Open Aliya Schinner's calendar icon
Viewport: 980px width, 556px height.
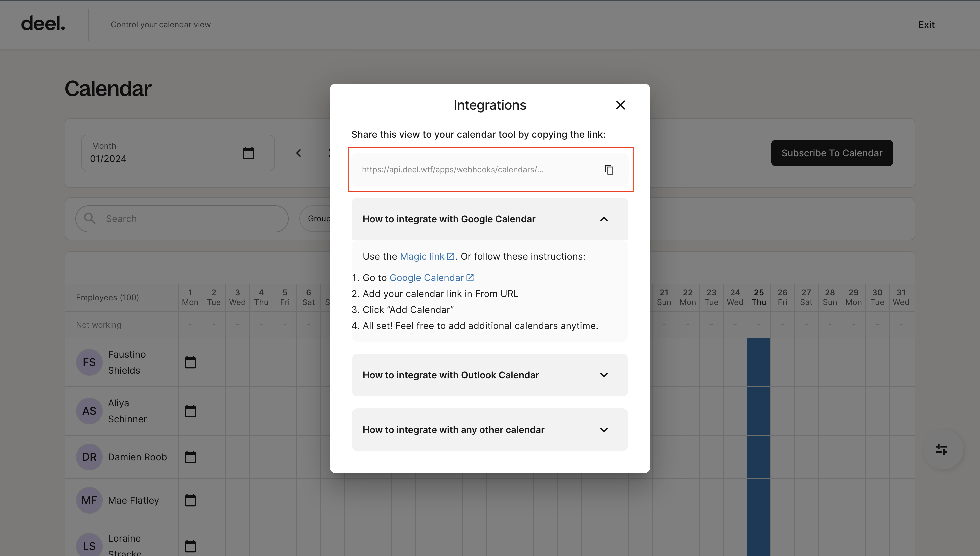(x=190, y=411)
